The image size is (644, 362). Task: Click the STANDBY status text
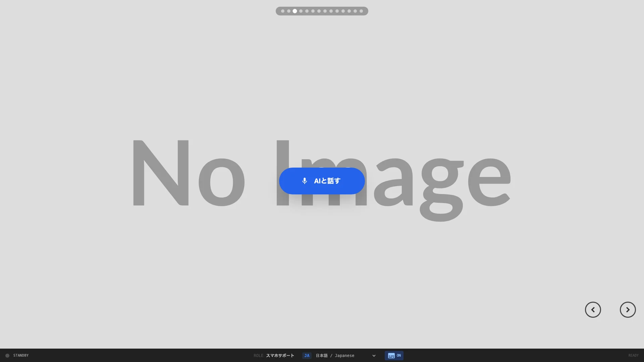tap(21, 356)
